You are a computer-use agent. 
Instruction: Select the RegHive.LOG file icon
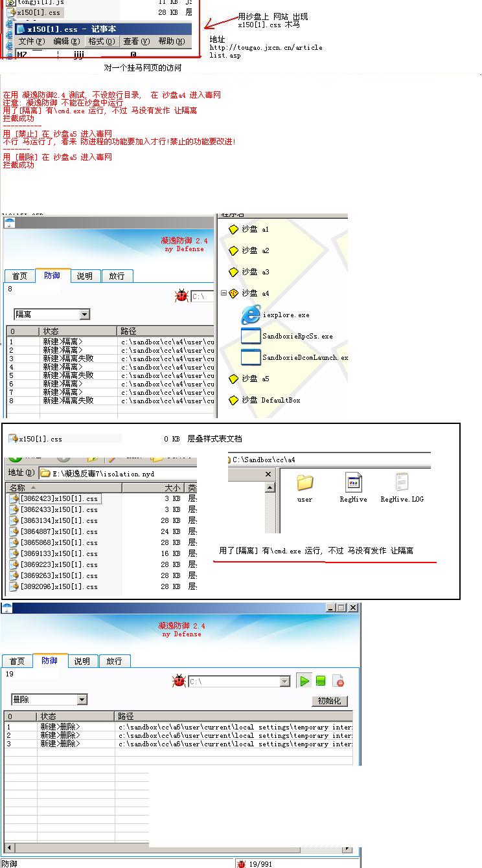point(402,482)
